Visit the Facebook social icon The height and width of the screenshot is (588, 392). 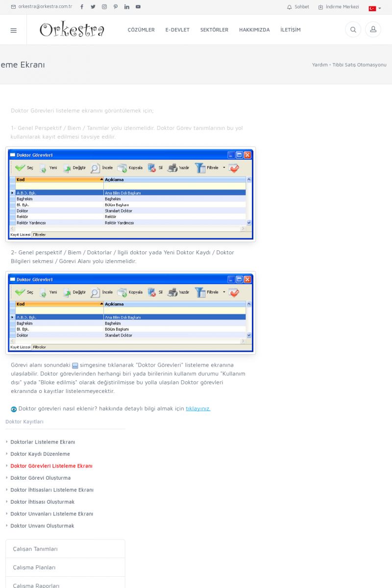[x=81, y=7]
